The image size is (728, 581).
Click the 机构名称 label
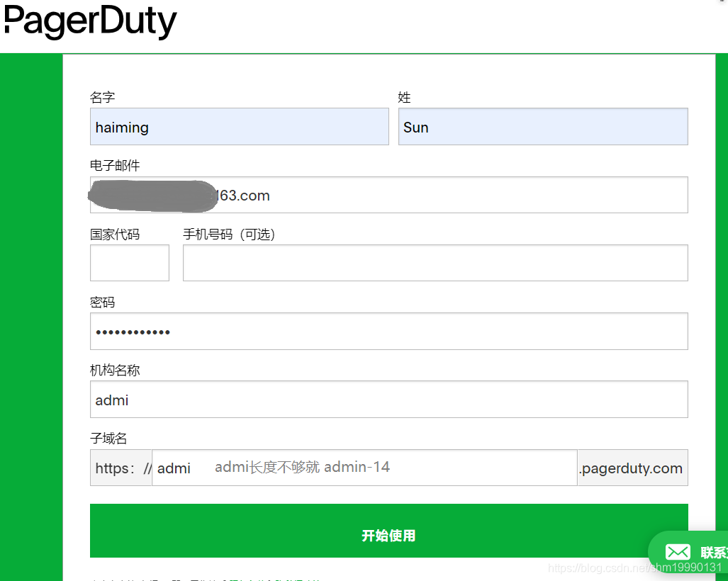pos(115,371)
